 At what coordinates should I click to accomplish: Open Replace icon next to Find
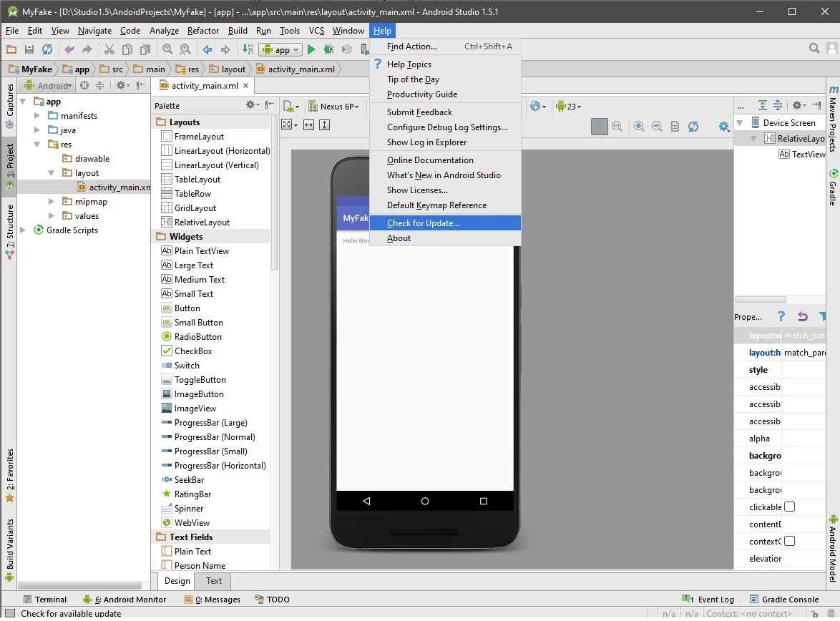point(185,50)
